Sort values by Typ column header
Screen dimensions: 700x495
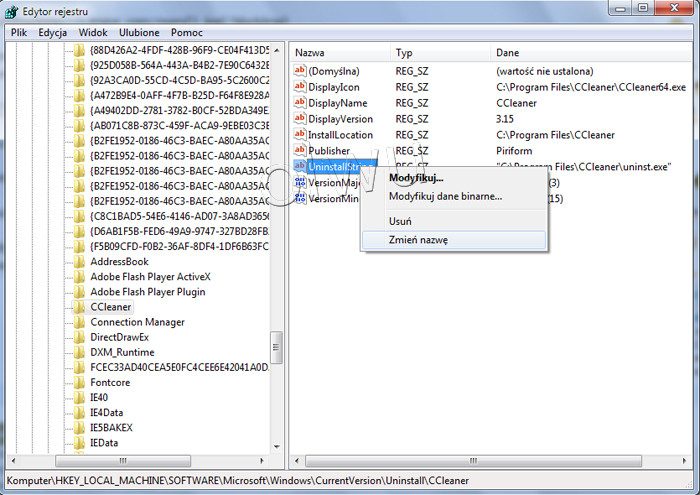[441, 53]
